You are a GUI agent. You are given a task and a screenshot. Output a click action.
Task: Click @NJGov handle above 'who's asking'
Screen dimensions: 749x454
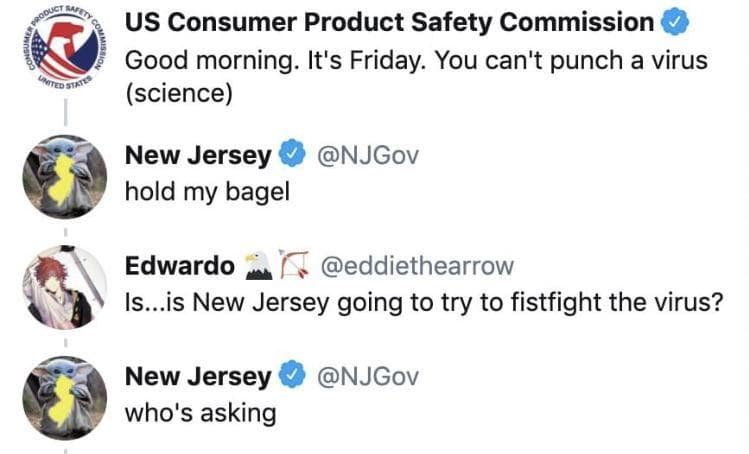pyautogui.click(x=366, y=377)
